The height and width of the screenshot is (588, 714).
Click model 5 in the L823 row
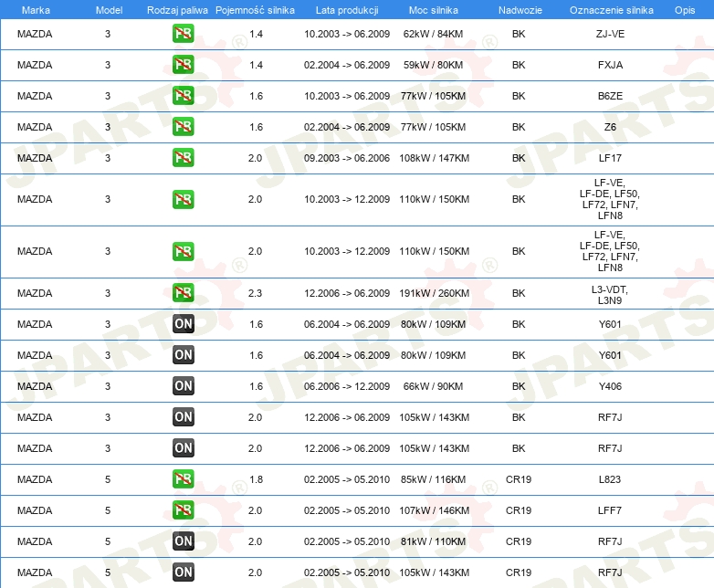pos(108,479)
